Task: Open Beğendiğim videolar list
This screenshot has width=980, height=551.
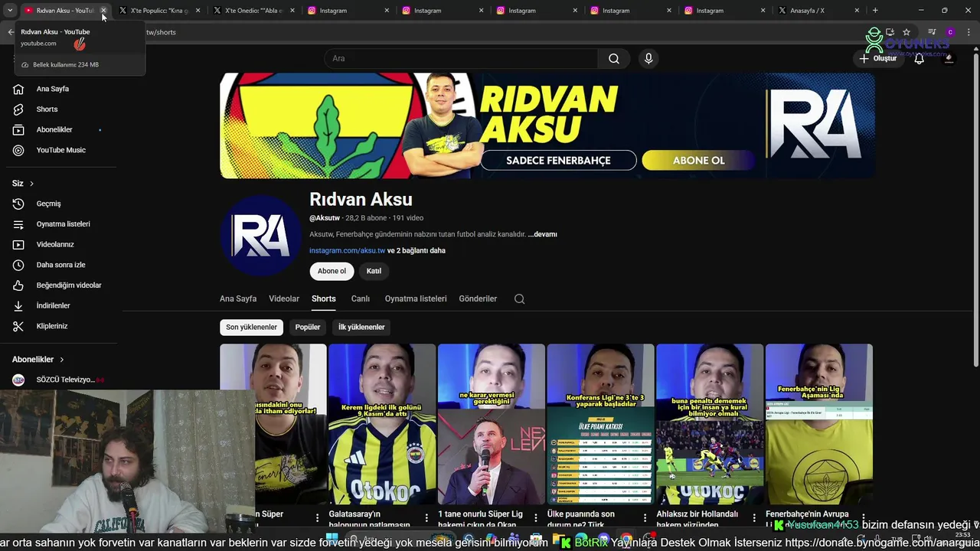Action: click(x=69, y=285)
